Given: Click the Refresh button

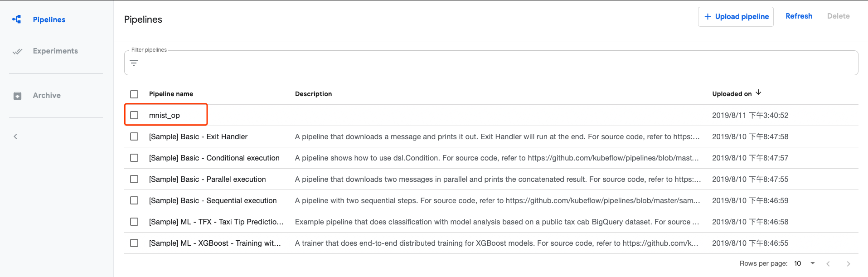Looking at the screenshot, I should (799, 16).
